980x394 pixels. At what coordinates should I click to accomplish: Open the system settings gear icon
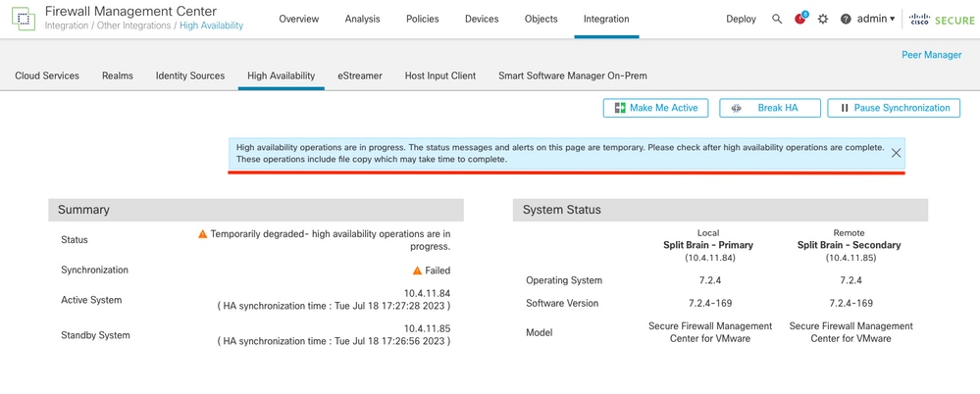[823, 19]
